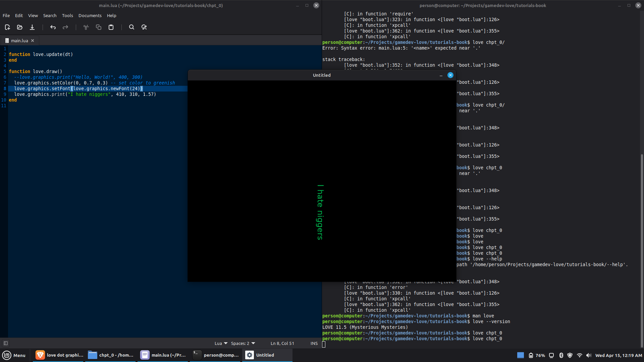Open the Lua language dropdown
This screenshot has width=644, height=362.
[221, 343]
